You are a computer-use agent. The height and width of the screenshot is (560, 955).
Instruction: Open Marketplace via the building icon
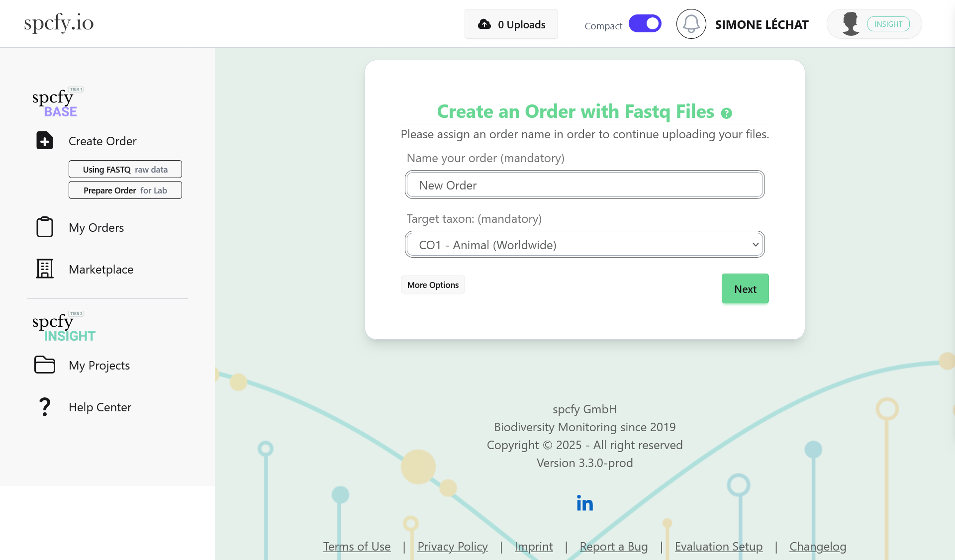click(44, 269)
